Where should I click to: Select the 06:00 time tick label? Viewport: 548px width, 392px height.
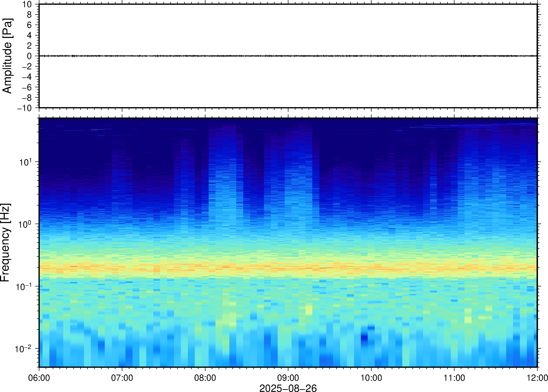(39, 378)
